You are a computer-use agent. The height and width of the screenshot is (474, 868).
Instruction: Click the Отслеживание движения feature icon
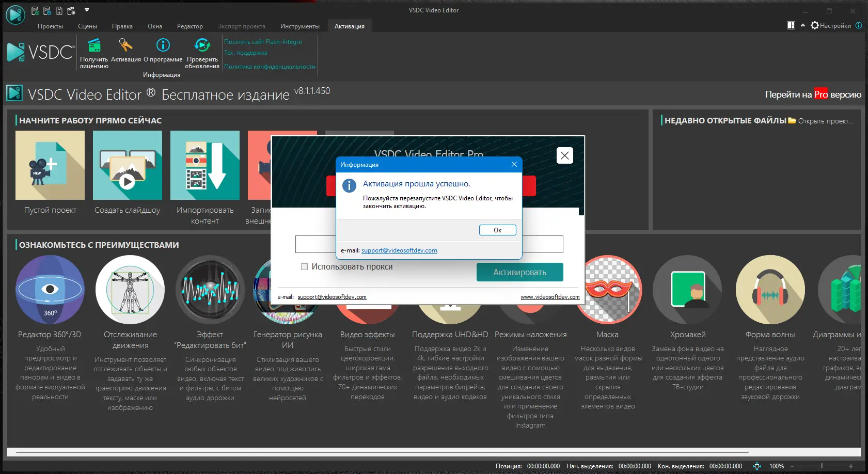tap(130, 290)
